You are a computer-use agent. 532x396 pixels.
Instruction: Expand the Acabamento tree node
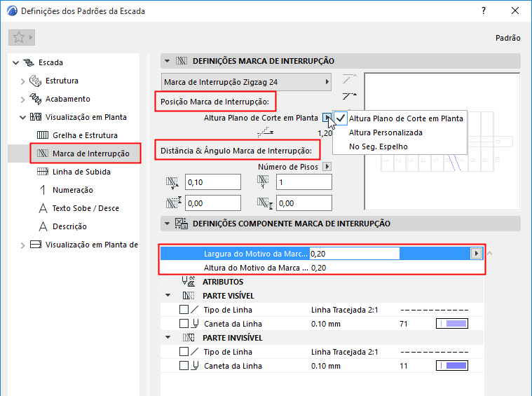click(x=22, y=100)
